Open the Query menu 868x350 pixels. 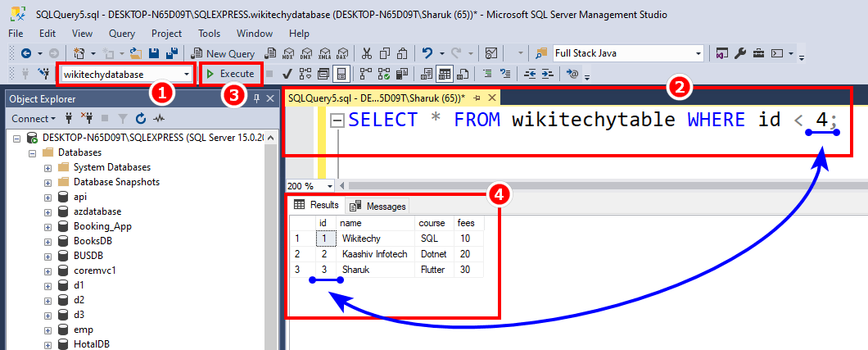click(x=122, y=34)
